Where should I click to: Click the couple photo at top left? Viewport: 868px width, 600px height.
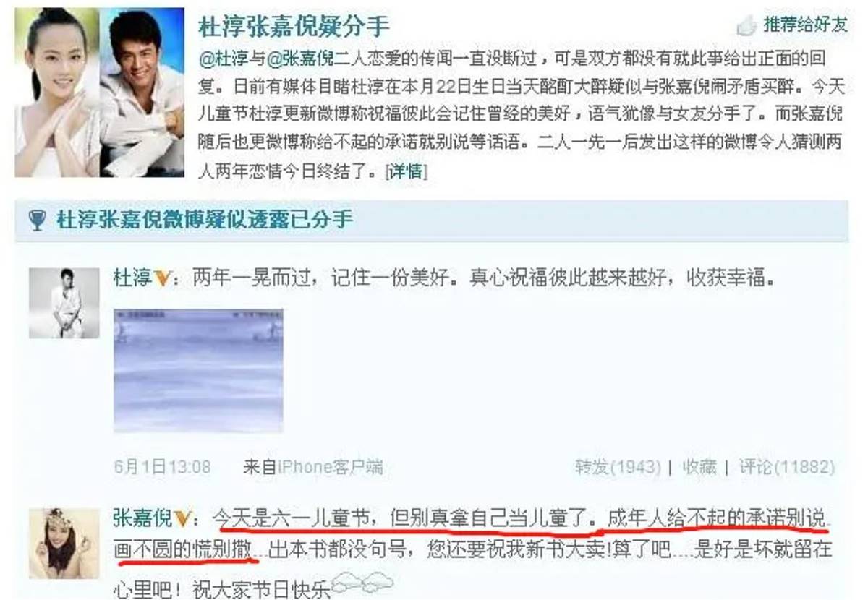pos(99,93)
